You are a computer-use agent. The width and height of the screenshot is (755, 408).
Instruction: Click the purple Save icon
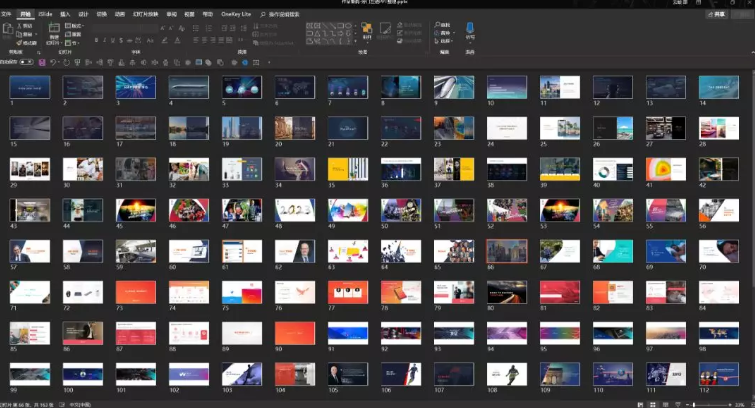(42, 63)
